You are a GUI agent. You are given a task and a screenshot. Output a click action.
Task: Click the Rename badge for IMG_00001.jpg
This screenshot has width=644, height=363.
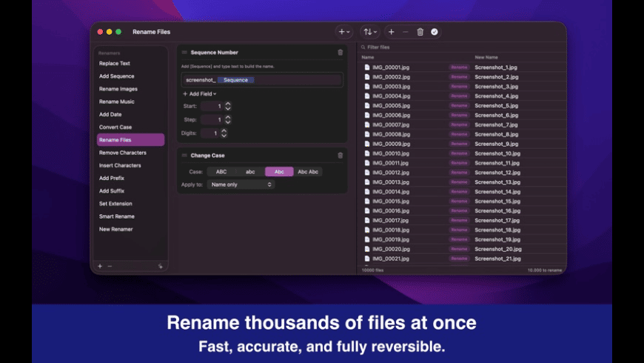[459, 67]
